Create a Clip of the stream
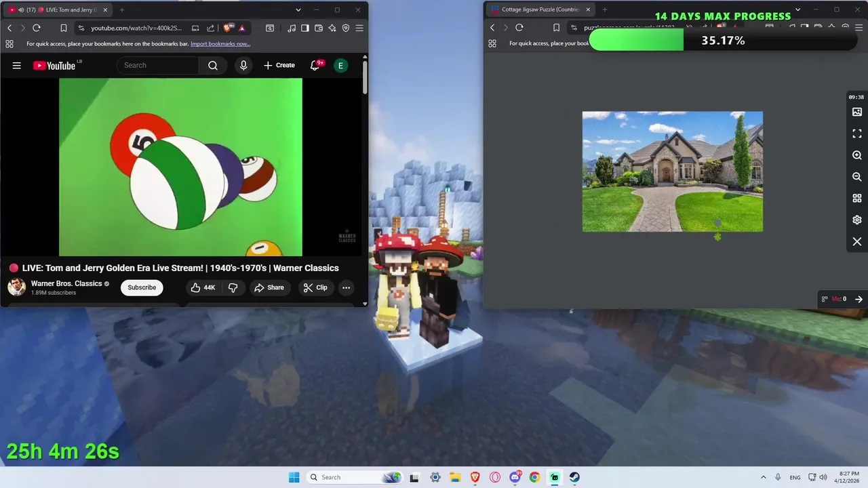 point(315,287)
